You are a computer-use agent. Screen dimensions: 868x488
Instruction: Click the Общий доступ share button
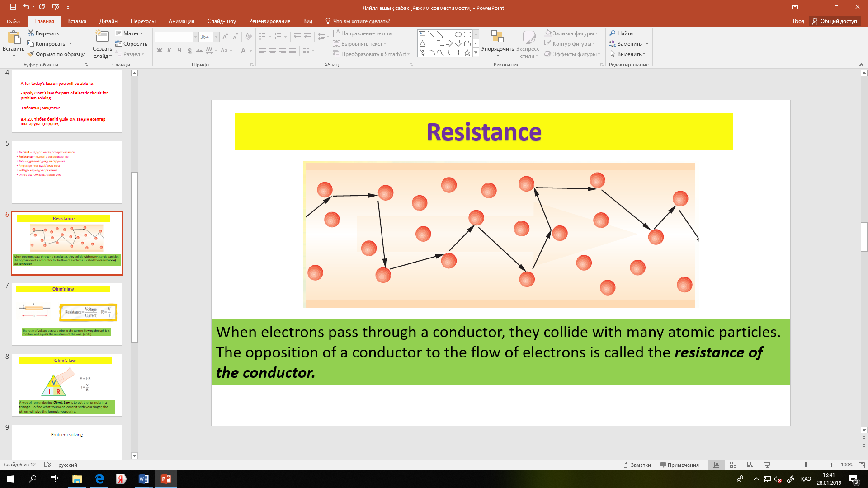pyautogui.click(x=835, y=21)
